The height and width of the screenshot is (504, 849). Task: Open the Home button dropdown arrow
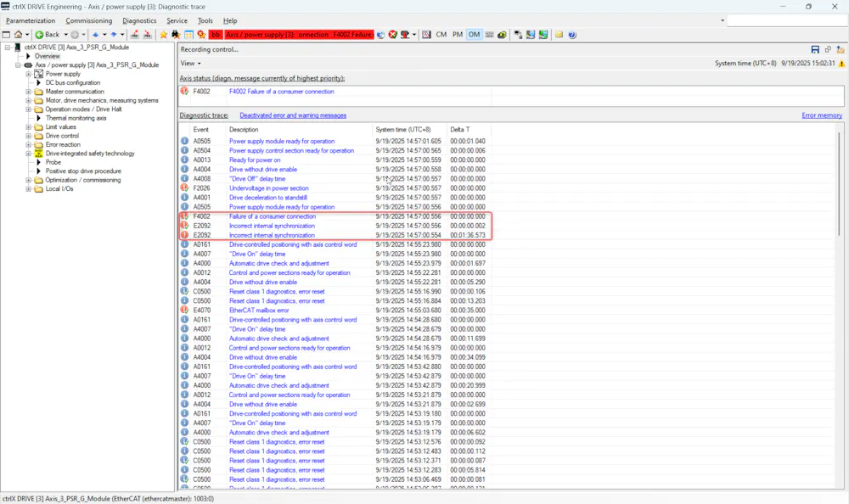tap(27, 35)
